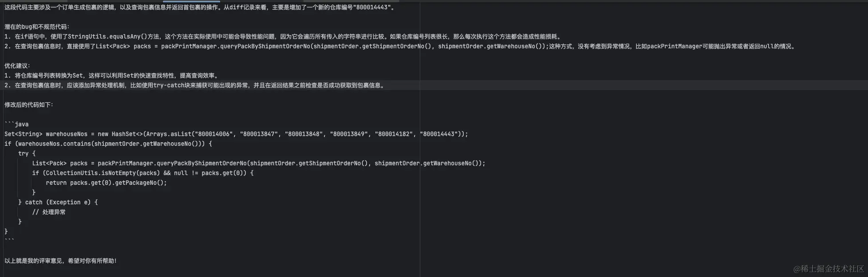The image size is (868, 277).
Task: Click the suggestion mentioning try-catch块
Action: click(195, 85)
